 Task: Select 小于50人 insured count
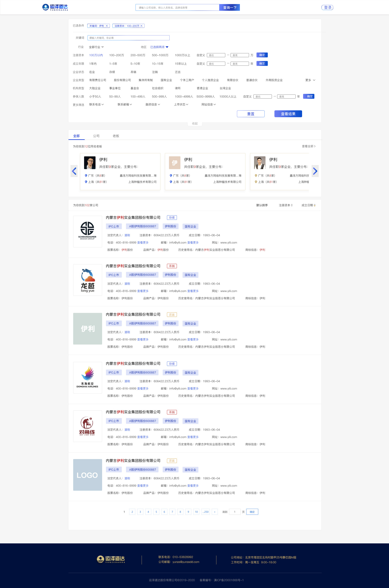[x=95, y=97]
